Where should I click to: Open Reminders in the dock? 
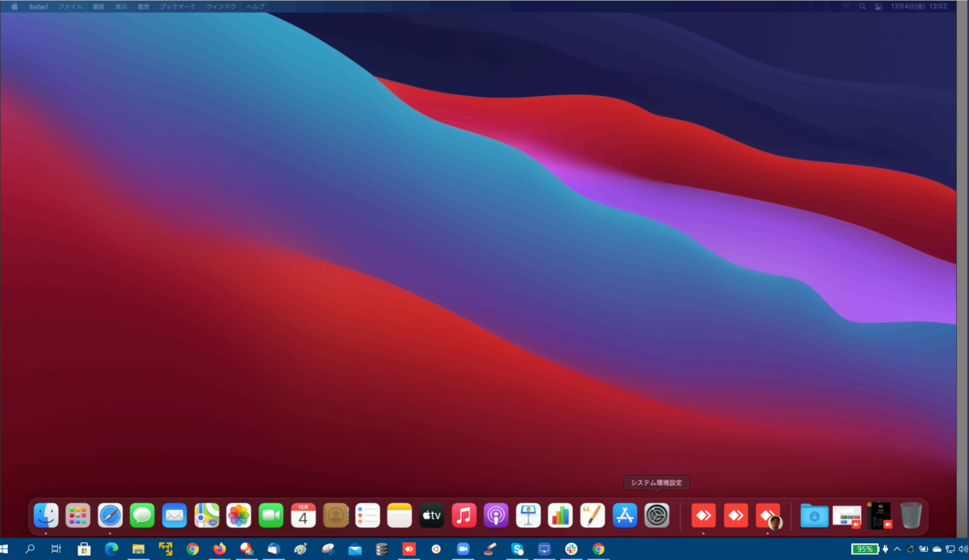[x=367, y=515]
